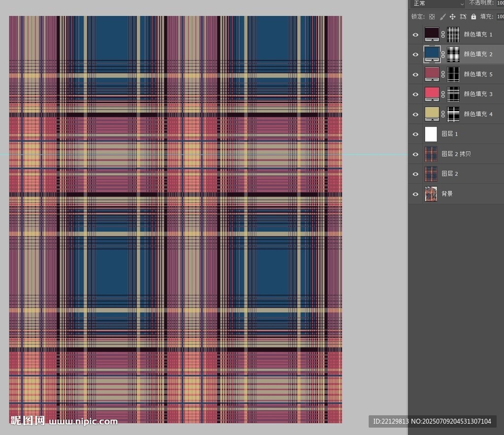
Task: Select layer name 图层 1
Action: pyautogui.click(x=449, y=134)
